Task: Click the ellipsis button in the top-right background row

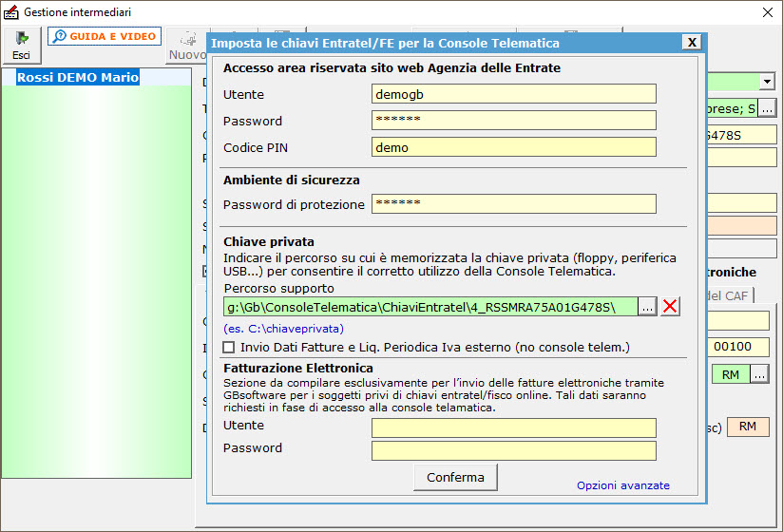Action: point(768,108)
